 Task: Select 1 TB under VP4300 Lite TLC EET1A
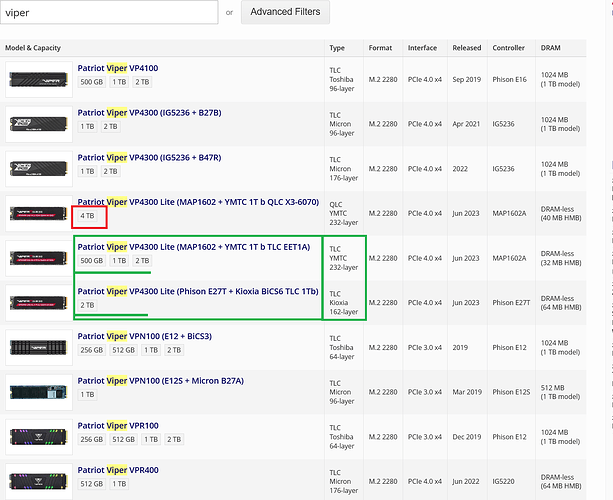[119, 261]
